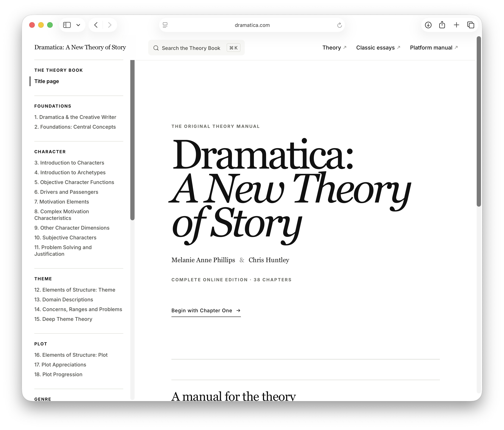Image resolution: width=504 pixels, height=430 pixels.
Task: Click the THEME section heading
Action: pyautogui.click(x=43, y=279)
